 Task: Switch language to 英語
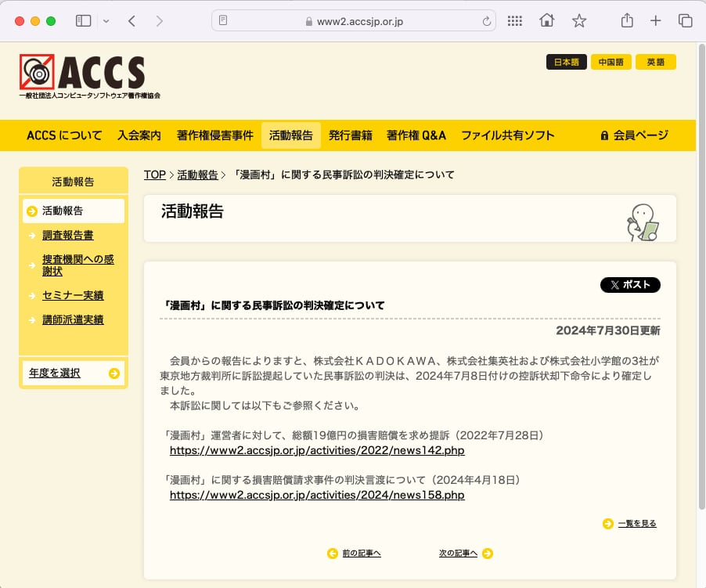tap(655, 63)
